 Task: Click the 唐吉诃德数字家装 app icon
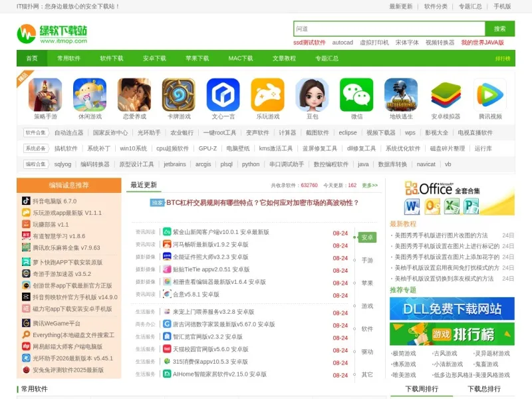[167, 324]
